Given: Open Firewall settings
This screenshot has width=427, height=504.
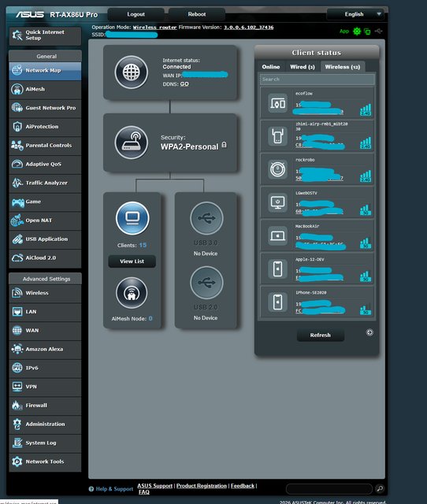Looking at the screenshot, I should click(45, 406).
